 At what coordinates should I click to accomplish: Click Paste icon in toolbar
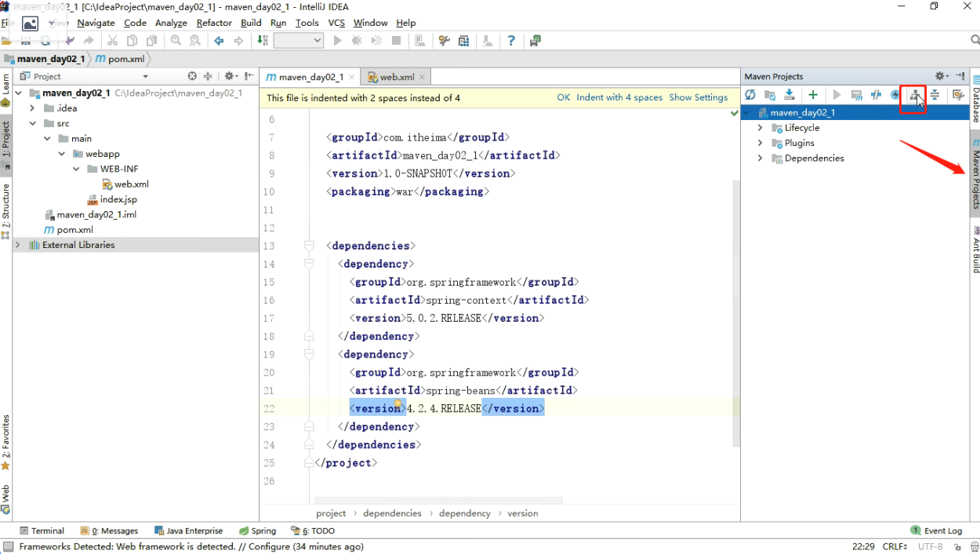click(x=151, y=41)
